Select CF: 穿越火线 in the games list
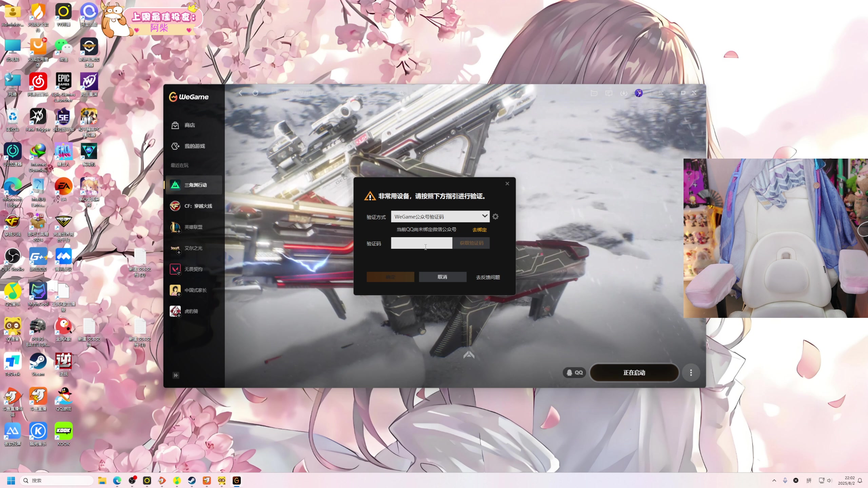The image size is (868, 488). click(194, 206)
